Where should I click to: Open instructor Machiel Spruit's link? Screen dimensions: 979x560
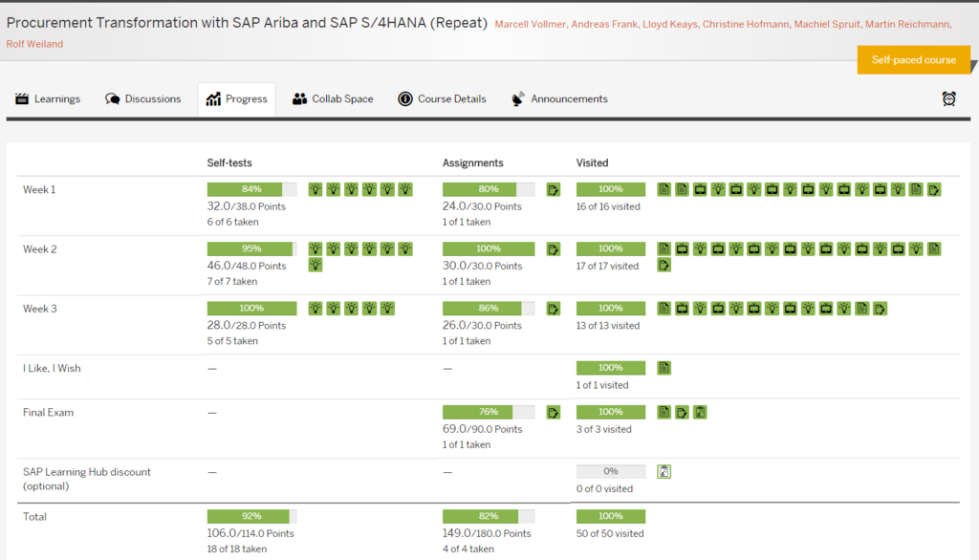click(x=827, y=24)
